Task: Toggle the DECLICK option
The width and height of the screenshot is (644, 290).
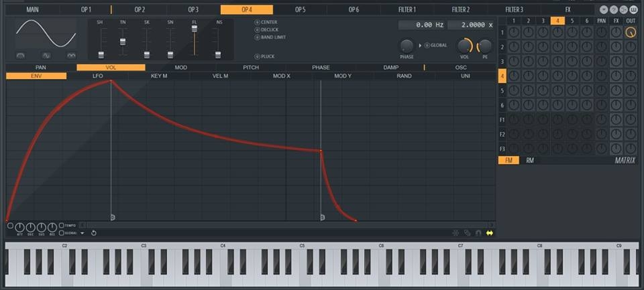Action: (x=257, y=30)
